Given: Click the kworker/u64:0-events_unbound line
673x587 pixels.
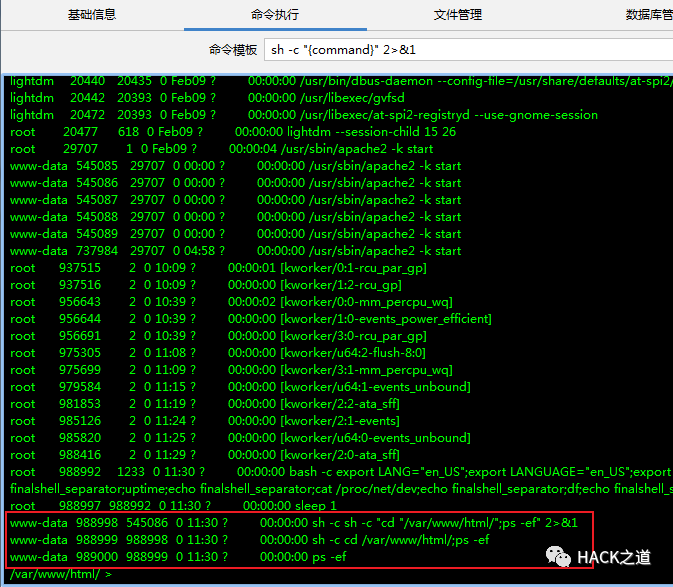Looking at the screenshot, I should click(x=240, y=438).
